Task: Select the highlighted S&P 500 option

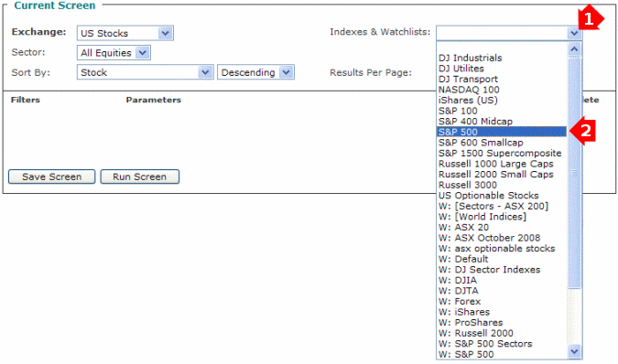Action: (x=502, y=132)
